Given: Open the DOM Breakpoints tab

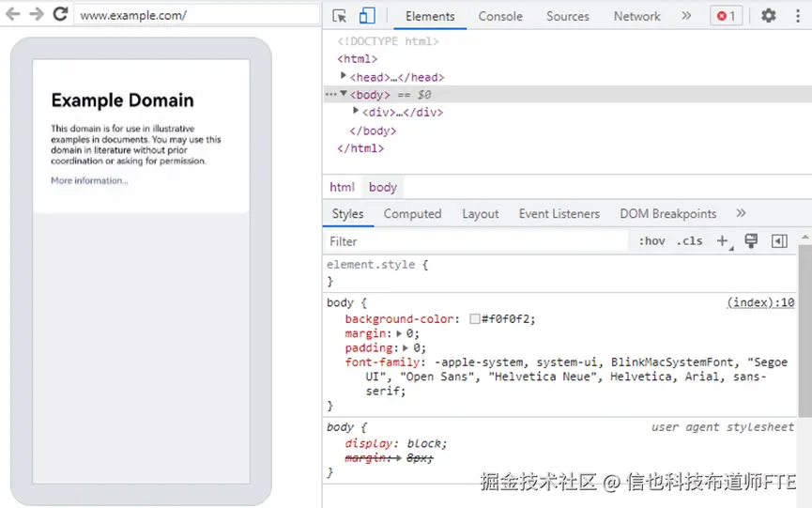Looking at the screenshot, I should [668, 213].
